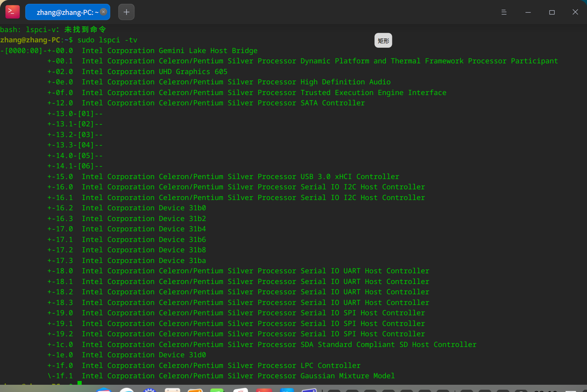Viewport: 587px width, 392px height.
Task: Close the zhang@zhang-PC tab with its x
Action: pos(103,12)
